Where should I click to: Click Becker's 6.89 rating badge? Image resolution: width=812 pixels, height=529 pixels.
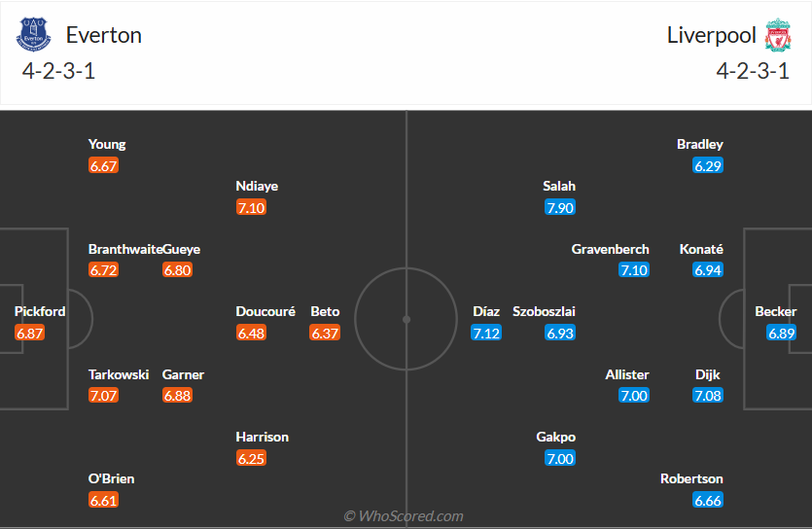coord(782,333)
